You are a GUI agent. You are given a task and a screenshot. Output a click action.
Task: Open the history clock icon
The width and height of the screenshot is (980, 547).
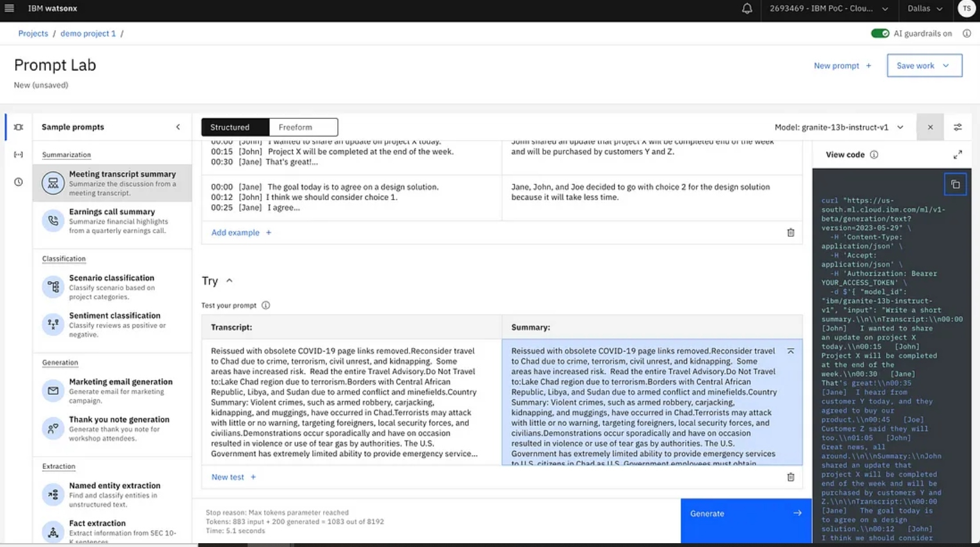pyautogui.click(x=19, y=182)
